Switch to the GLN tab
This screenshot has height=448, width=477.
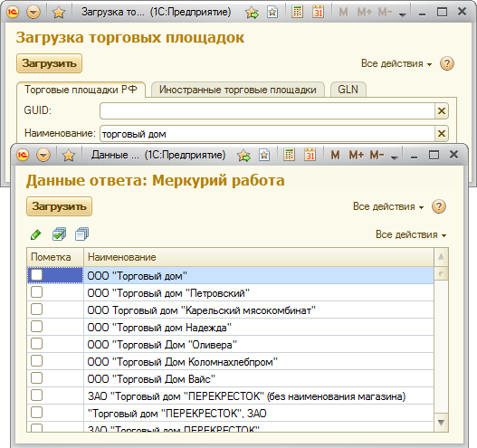pyautogui.click(x=348, y=90)
